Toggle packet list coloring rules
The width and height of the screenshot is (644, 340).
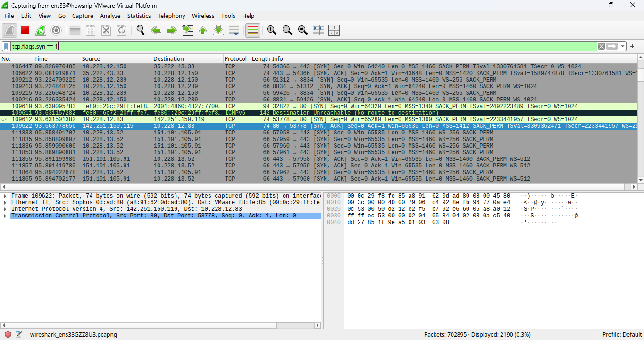point(253,31)
